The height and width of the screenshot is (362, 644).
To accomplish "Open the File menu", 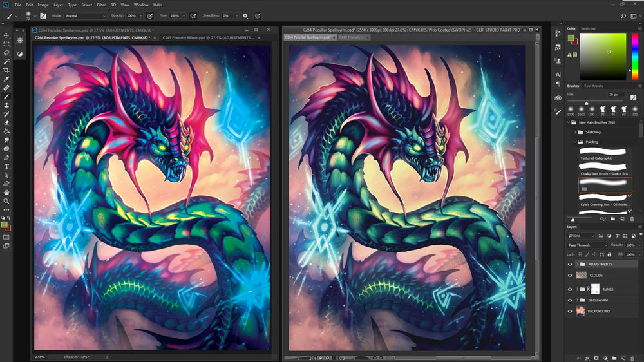I will coord(18,5).
